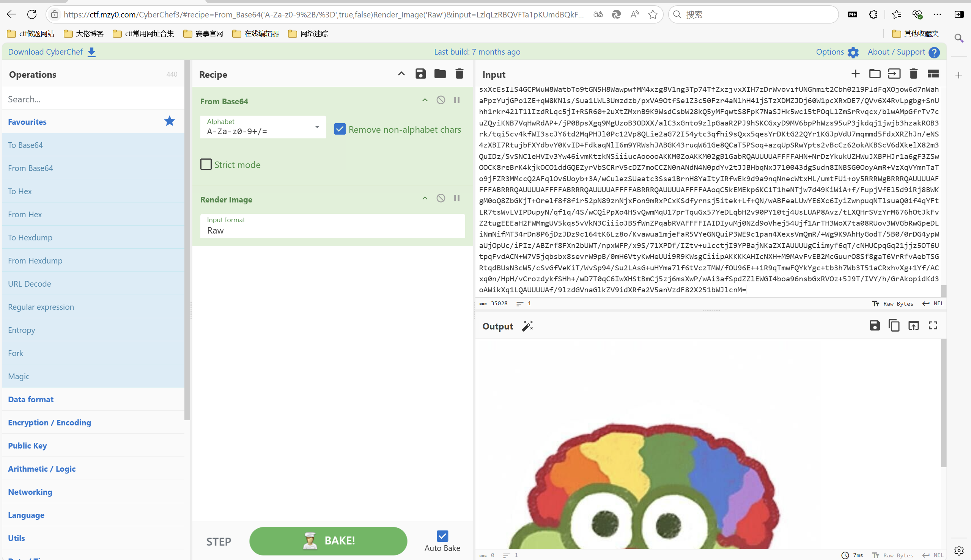
Task: Open folder as input
Action: tap(874, 74)
